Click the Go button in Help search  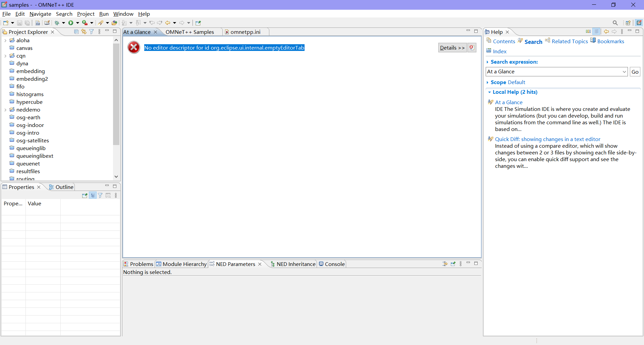[x=635, y=72]
